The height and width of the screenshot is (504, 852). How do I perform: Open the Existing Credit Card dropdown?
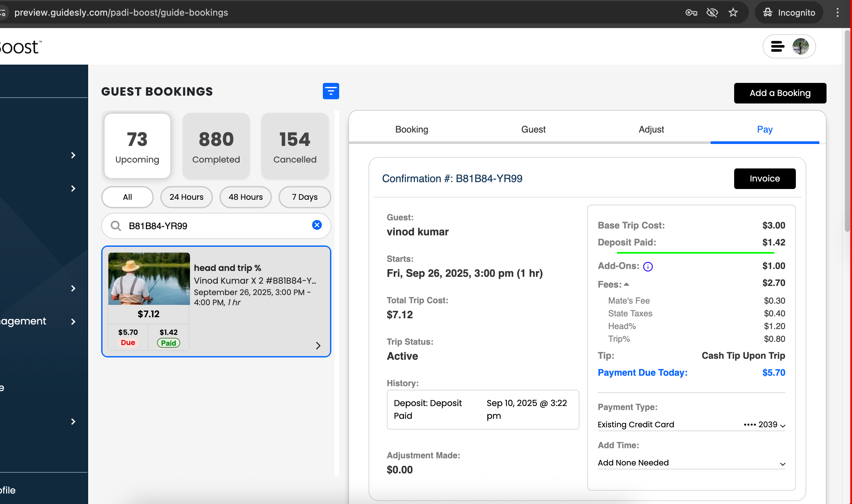pyautogui.click(x=691, y=425)
